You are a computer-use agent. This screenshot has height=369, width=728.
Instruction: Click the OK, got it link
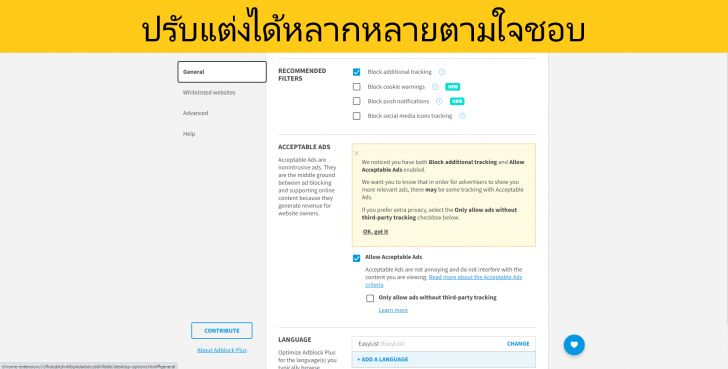375,232
